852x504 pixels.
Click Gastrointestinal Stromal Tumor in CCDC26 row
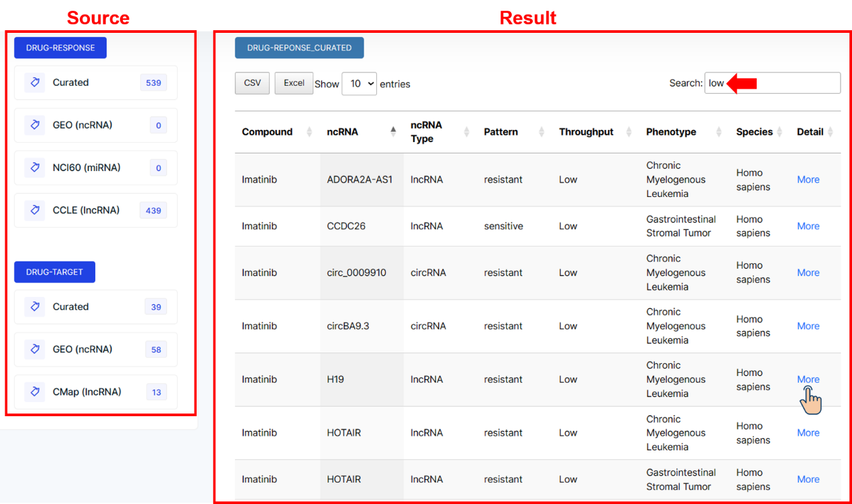pyautogui.click(x=681, y=227)
